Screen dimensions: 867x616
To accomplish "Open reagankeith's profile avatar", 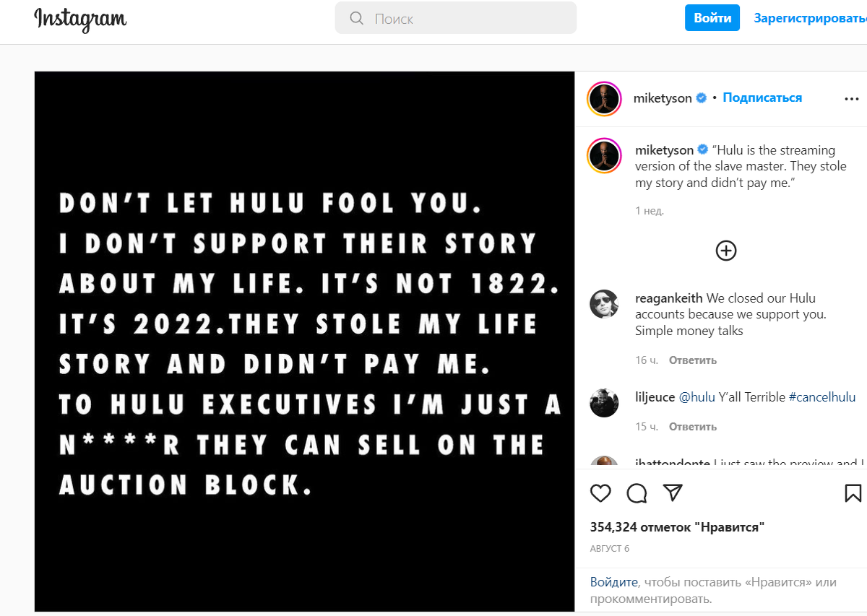I will pyautogui.click(x=604, y=304).
